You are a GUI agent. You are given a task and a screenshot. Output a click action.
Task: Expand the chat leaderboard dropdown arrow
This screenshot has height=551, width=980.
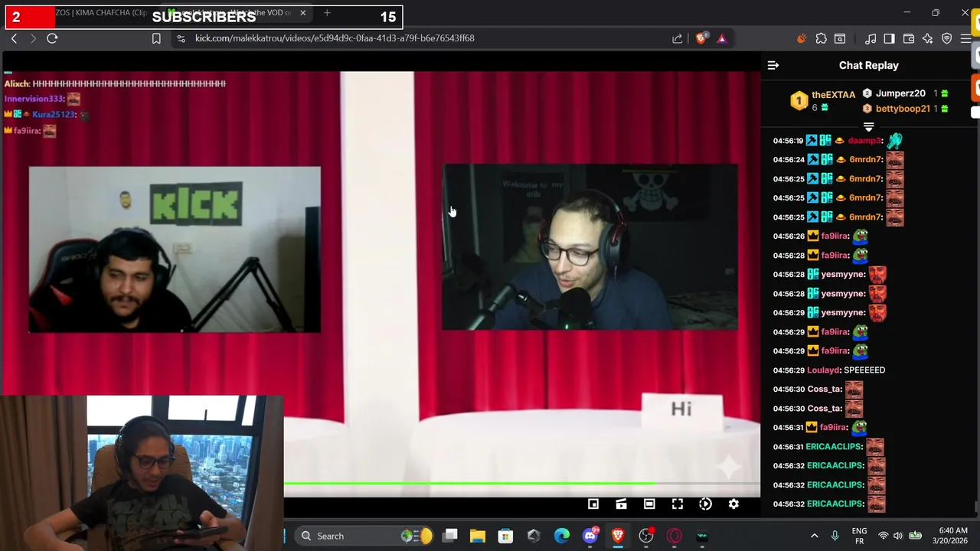[x=868, y=126]
